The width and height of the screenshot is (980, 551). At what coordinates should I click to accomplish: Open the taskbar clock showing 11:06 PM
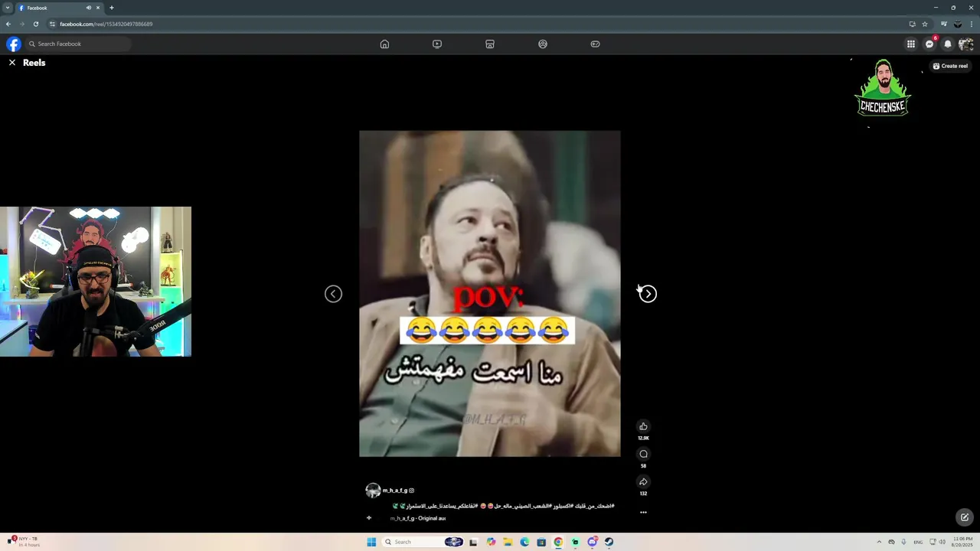pos(962,542)
